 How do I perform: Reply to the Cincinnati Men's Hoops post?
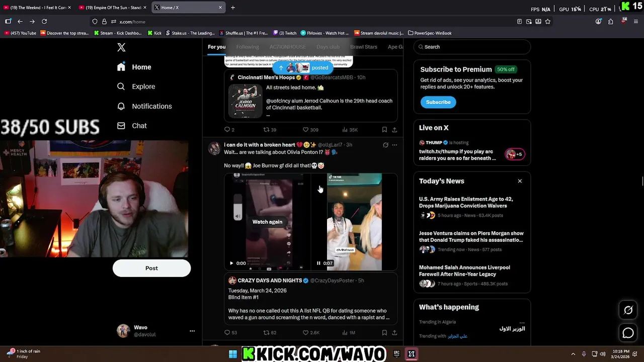229,130
